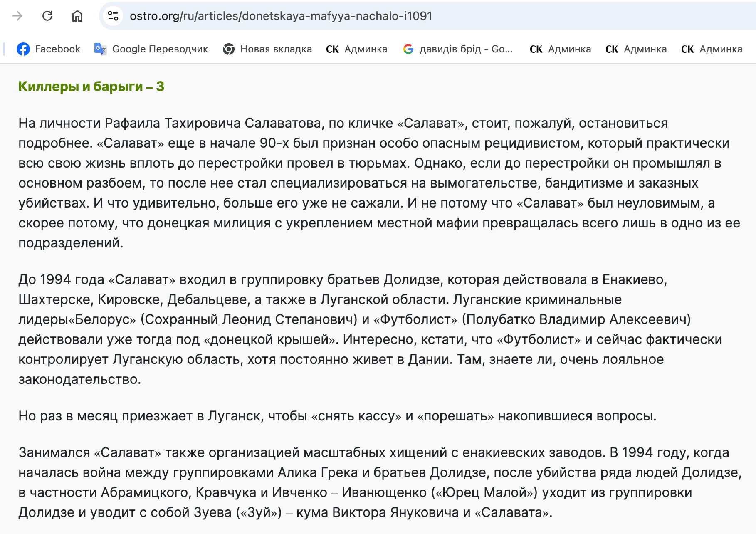Open site information icon in address bar

113,16
